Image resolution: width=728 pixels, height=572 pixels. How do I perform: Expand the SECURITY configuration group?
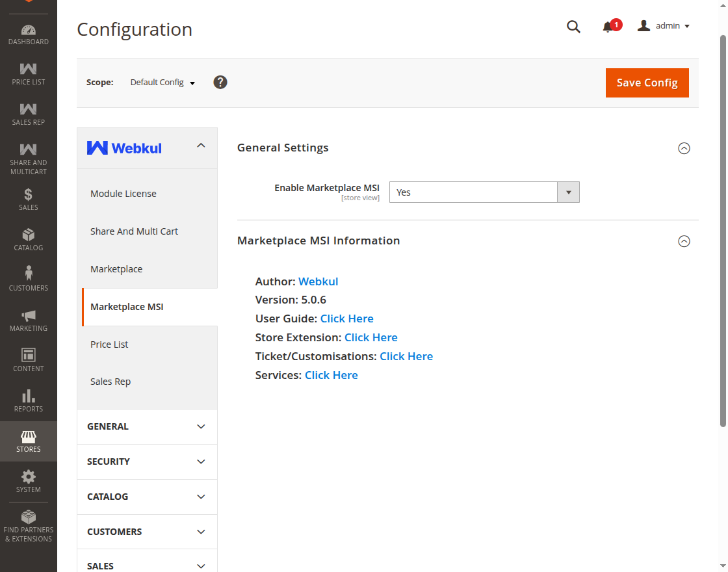pyautogui.click(x=147, y=461)
